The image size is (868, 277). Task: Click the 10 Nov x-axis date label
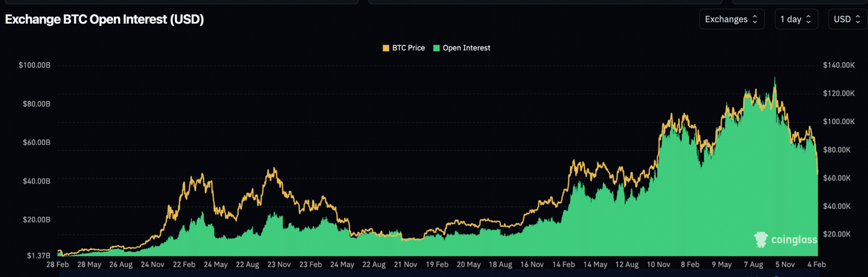pos(659,264)
